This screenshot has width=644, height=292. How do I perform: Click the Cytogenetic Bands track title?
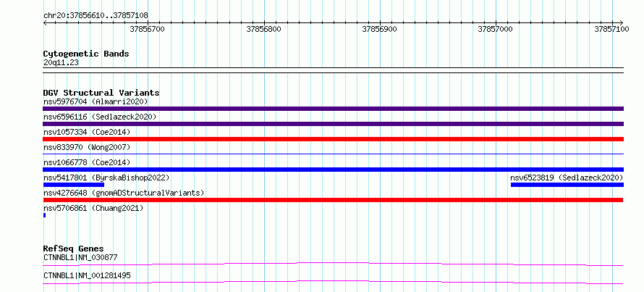86,54
